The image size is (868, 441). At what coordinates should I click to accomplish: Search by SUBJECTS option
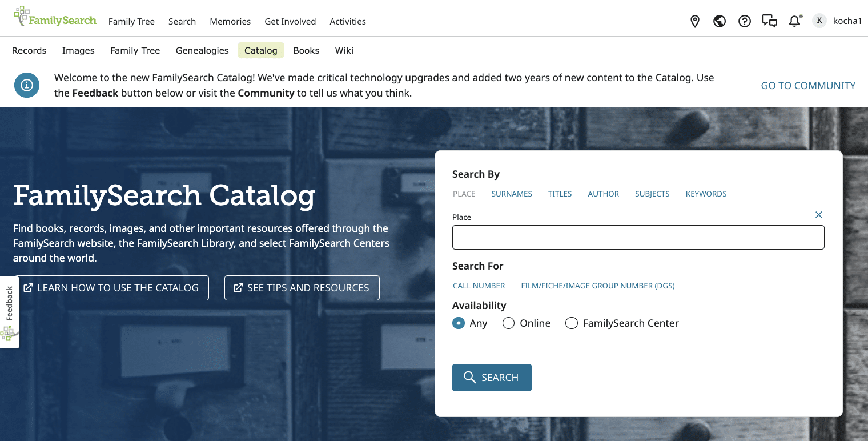[x=652, y=194]
